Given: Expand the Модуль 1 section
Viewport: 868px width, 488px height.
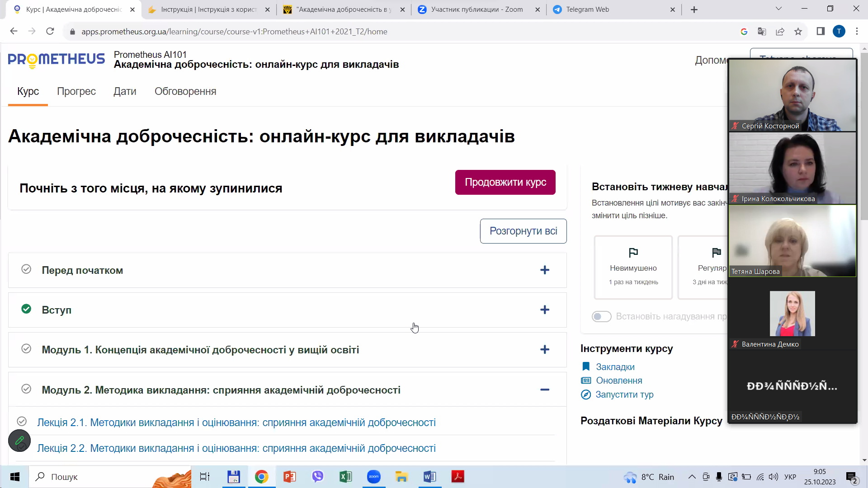Looking at the screenshot, I should (x=545, y=349).
